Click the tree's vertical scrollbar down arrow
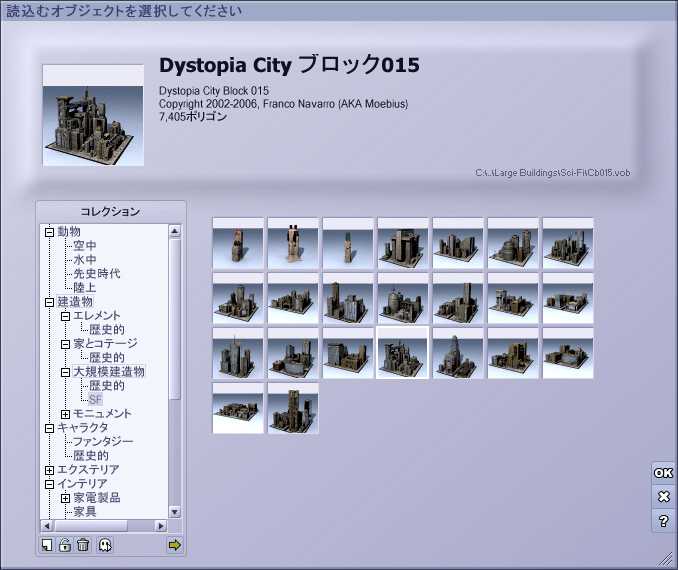The image size is (678, 570). [175, 511]
